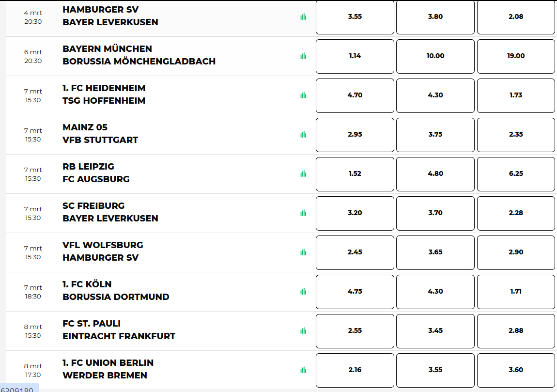
Task: Open statistics icon for Union Berlin vs Bremen
Action: pyautogui.click(x=303, y=370)
